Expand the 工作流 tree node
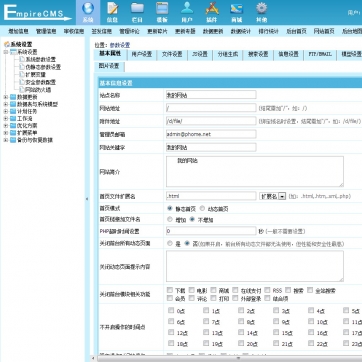Screen dimensions: 362x362 [6, 119]
